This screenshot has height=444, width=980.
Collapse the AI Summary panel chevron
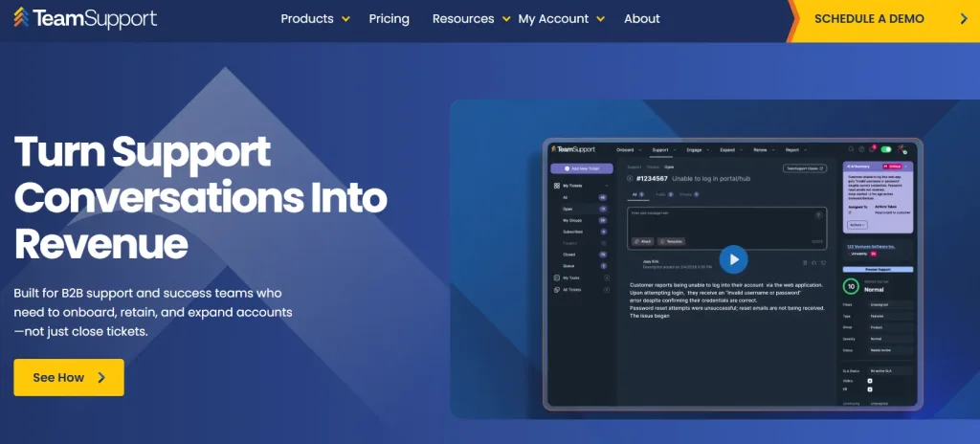pyautogui.click(x=906, y=166)
